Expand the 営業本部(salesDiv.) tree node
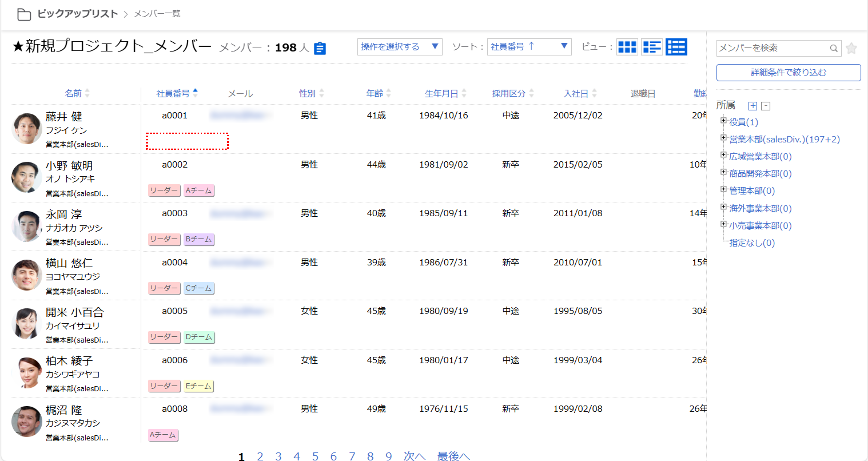 tap(723, 137)
